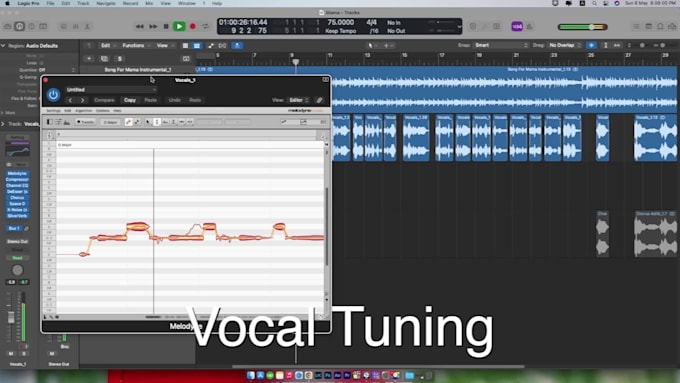Screen dimensions: 680x383
Task: Toggle the metronome button
Action: (530, 26)
